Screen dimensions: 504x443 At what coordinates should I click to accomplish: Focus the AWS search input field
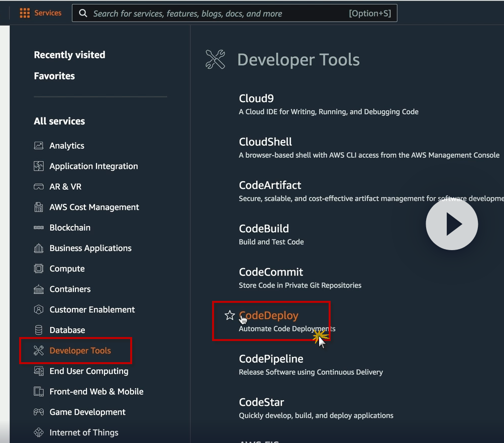(x=216, y=14)
